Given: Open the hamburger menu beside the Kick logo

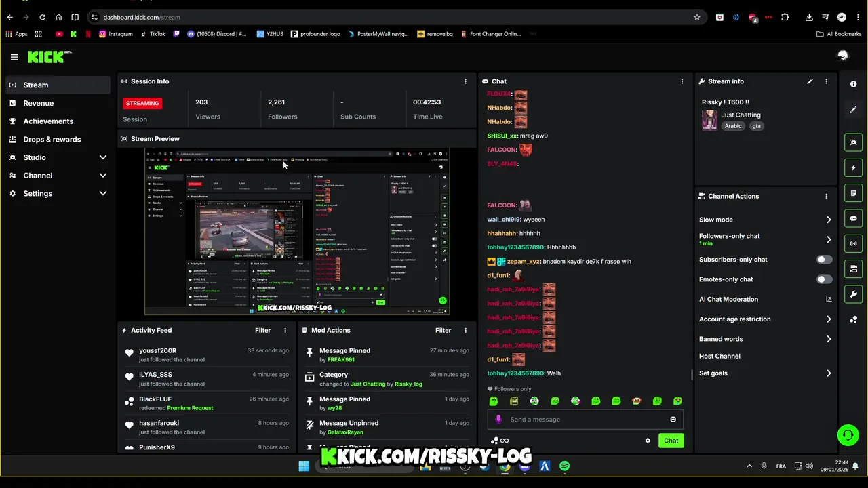Looking at the screenshot, I should (14, 58).
